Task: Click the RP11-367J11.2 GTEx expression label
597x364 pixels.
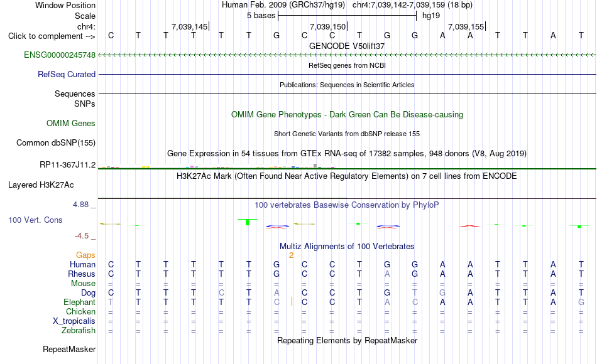Action: 68,165
